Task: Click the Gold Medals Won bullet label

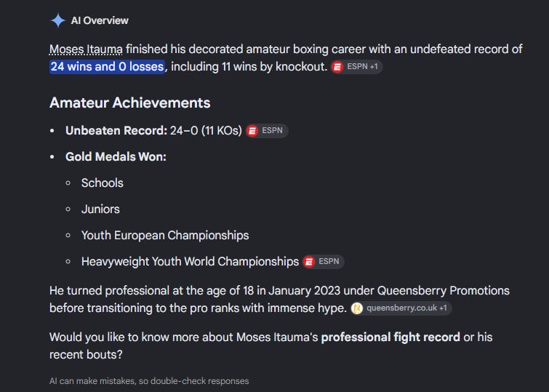Action: click(x=116, y=156)
